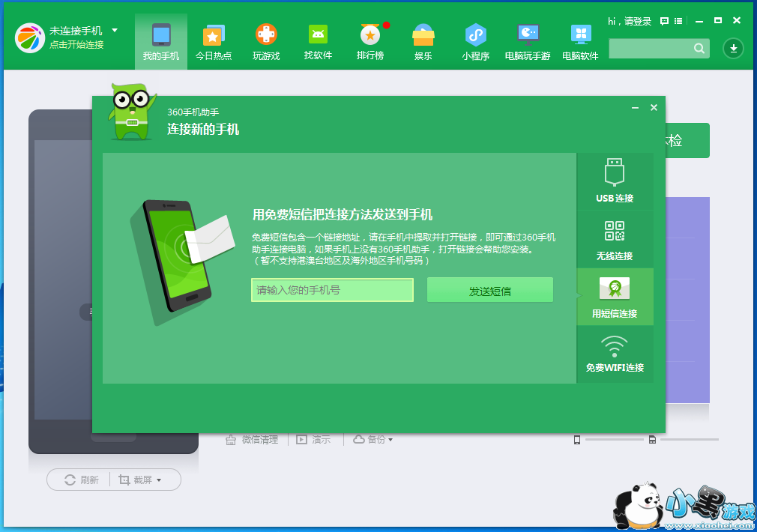The image size is (757, 532).
Task: Open the 娱乐 entertainment tab
Action: point(423,42)
